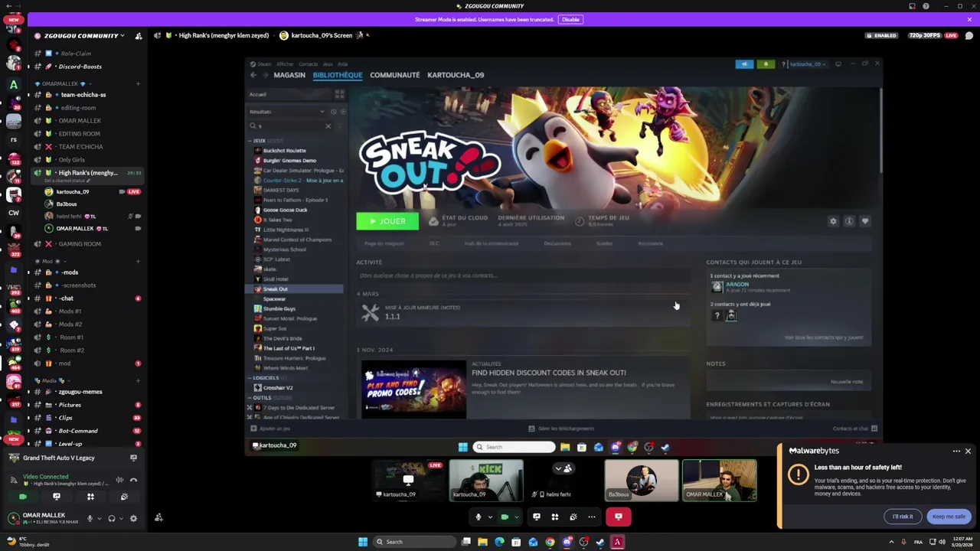This screenshot has width=980, height=551.
Task: Open microphone options arrow in call bar
Action: pyautogui.click(x=490, y=517)
